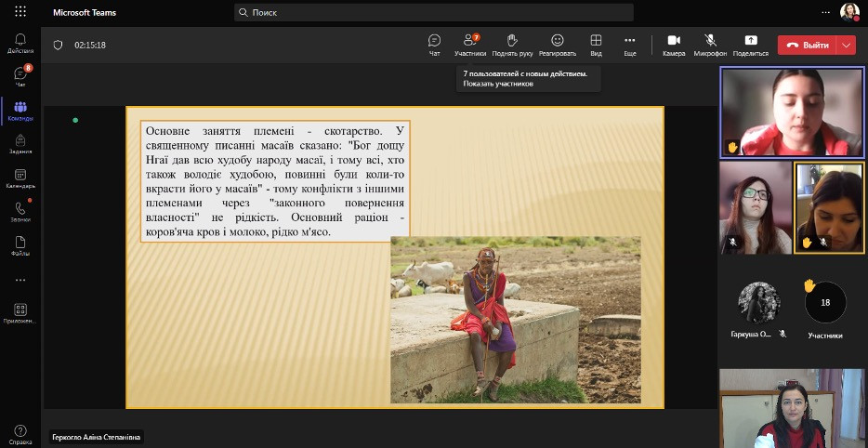Click the Поделиться share screen button
Viewport: 868px width, 448px height.
[750, 44]
